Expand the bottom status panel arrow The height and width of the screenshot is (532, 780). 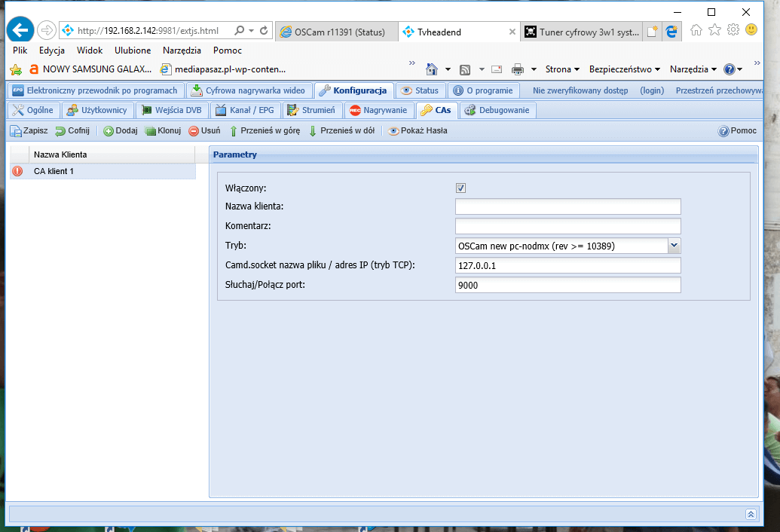coord(751,513)
